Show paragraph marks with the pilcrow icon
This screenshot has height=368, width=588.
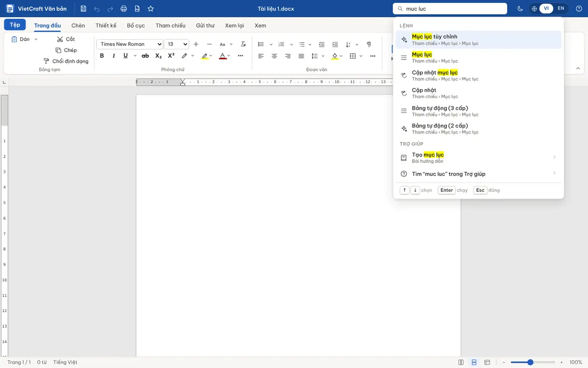point(369,44)
